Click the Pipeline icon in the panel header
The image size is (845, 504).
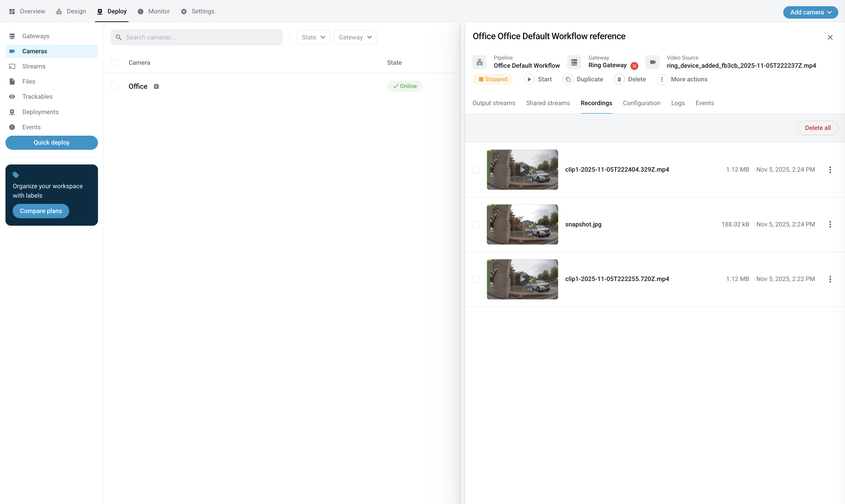(x=479, y=62)
